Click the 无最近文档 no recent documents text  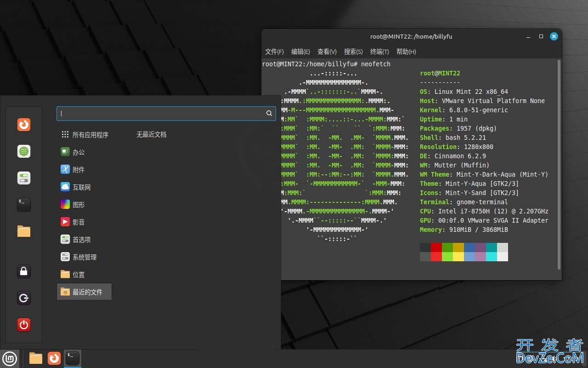151,135
